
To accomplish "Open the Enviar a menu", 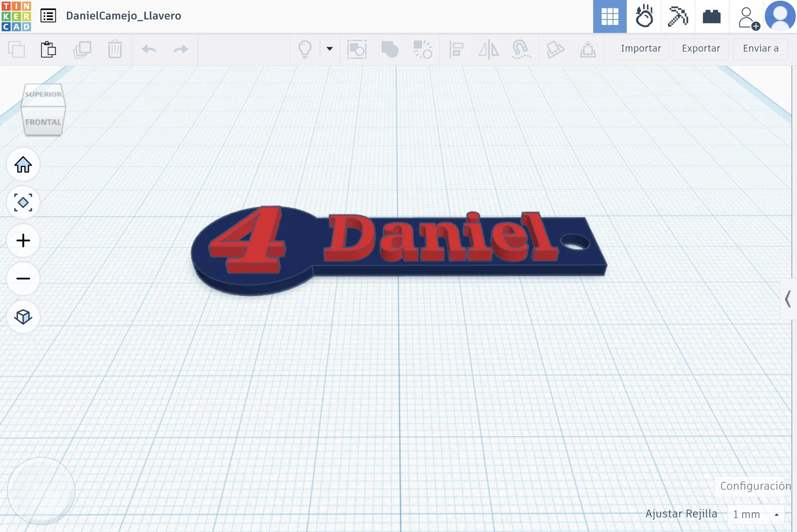I will pos(761,49).
